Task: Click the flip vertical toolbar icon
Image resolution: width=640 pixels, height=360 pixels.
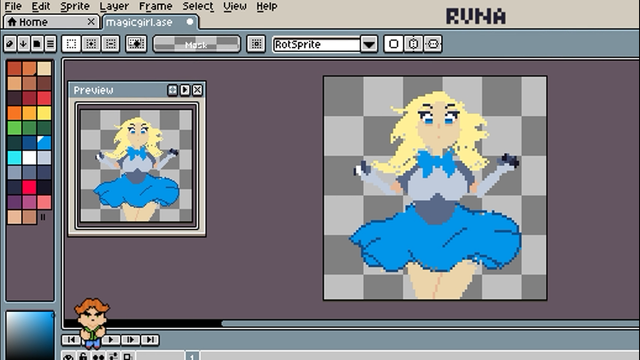Action: 433,44
